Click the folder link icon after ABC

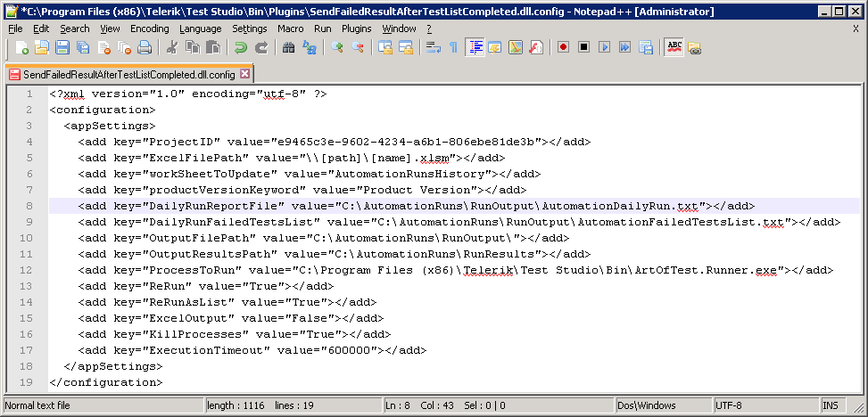click(x=694, y=47)
